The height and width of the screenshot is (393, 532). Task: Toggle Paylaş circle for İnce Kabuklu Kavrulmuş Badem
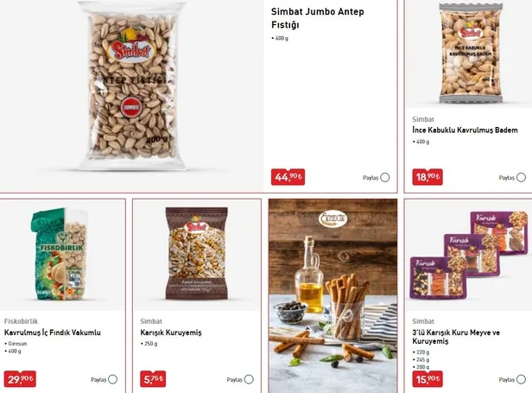click(x=521, y=177)
